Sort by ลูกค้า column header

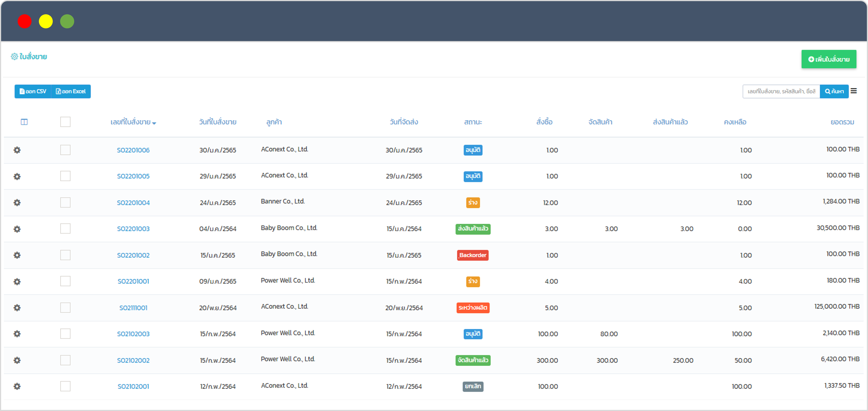274,122
